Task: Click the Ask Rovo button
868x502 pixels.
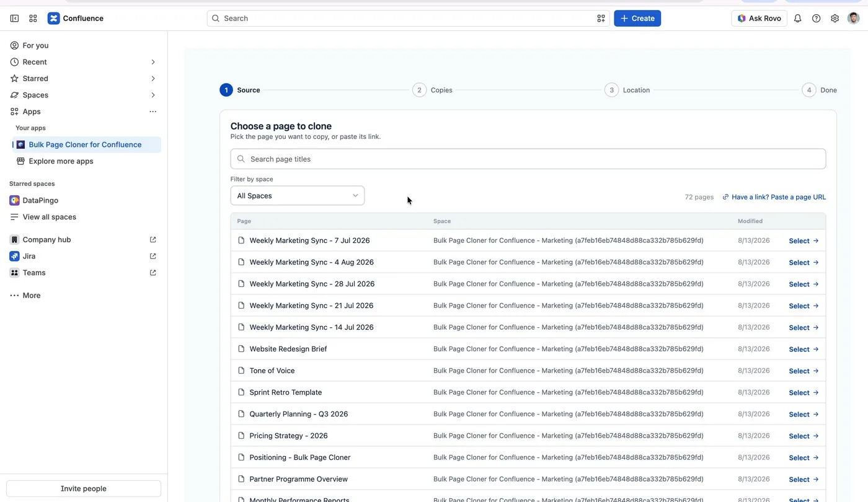Action: [x=759, y=19]
